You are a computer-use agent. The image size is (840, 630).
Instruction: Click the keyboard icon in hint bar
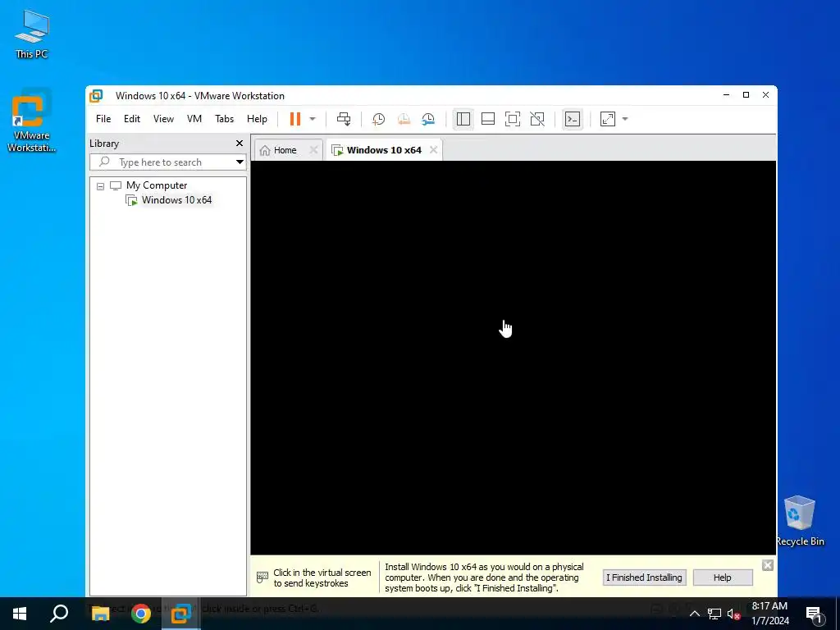pos(262,577)
